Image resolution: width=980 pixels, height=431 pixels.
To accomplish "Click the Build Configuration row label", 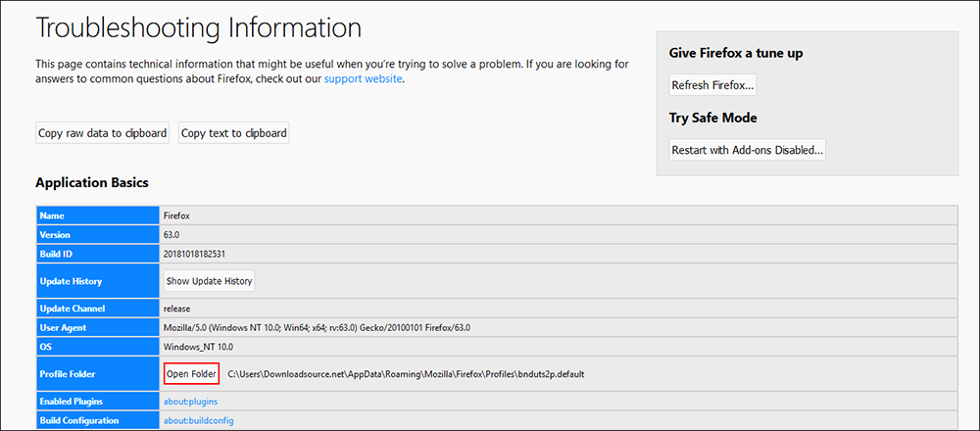I will point(98,420).
